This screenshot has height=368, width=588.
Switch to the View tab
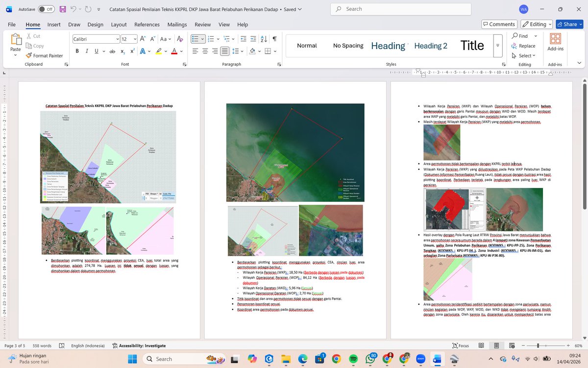tap(224, 25)
